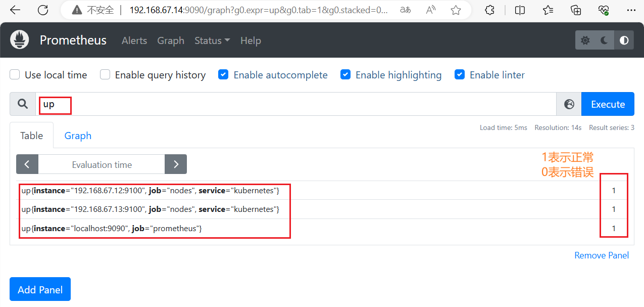Step evaluation time forward
The height and width of the screenshot is (307, 644).
click(176, 164)
